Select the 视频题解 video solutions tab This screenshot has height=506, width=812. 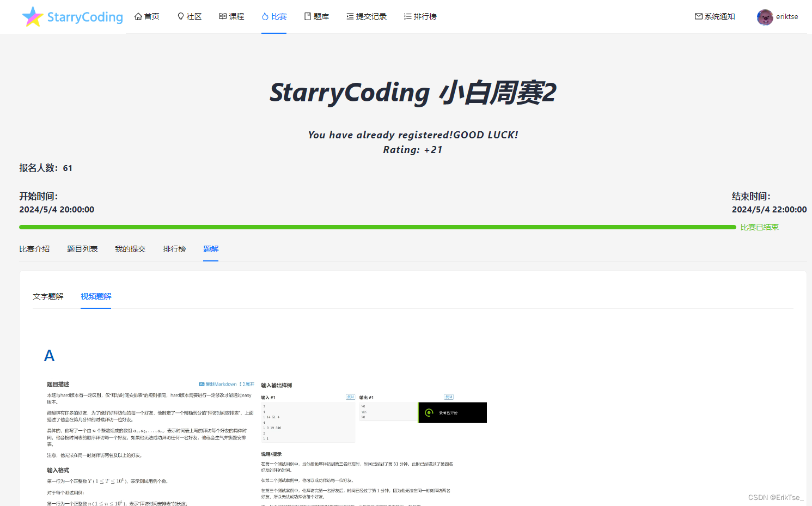pos(96,296)
